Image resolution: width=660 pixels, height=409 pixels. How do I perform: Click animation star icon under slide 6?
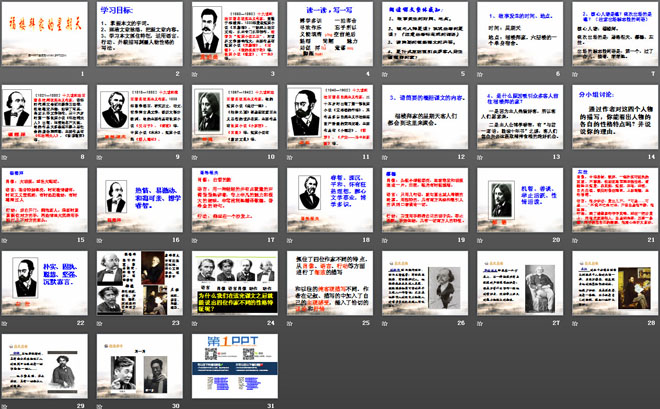[480, 74]
